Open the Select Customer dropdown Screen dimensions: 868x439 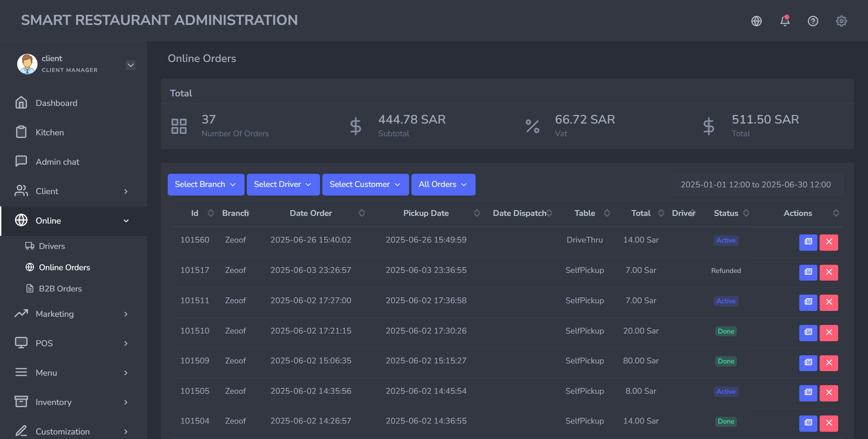click(x=365, y=185)
